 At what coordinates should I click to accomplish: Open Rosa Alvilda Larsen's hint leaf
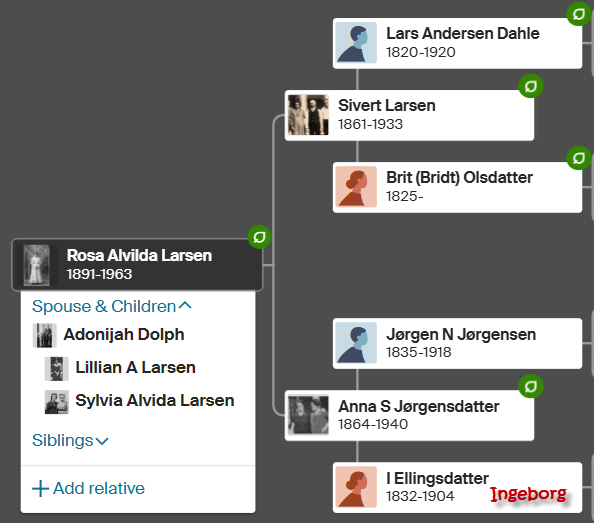pyautogui.click(x=259, y=237)
